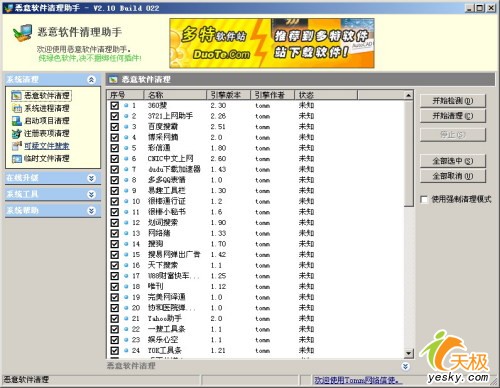The image size is (500, 388).
Task: Click the 引擎版本 column header
Action: 228,95
